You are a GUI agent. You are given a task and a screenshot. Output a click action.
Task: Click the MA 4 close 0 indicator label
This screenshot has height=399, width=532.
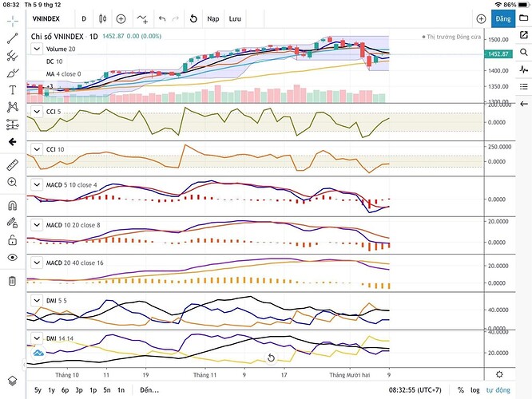tap(63, 74)
